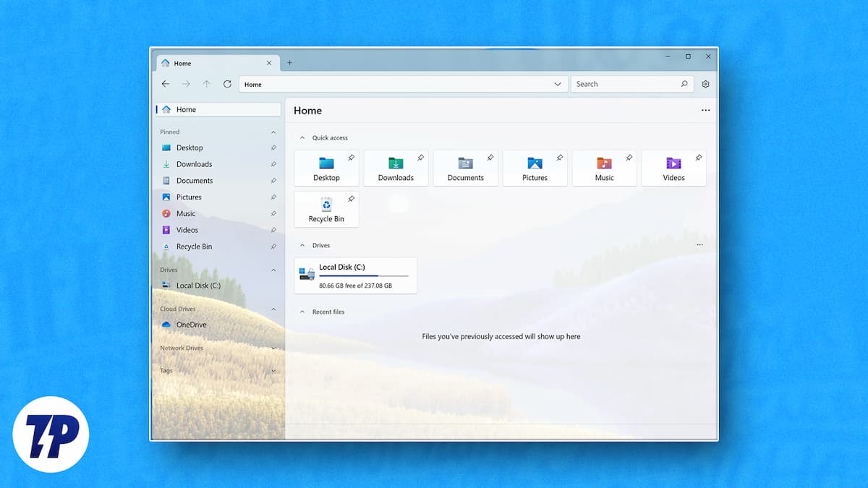Click the search magnifier icon

(x=684, y=84)
